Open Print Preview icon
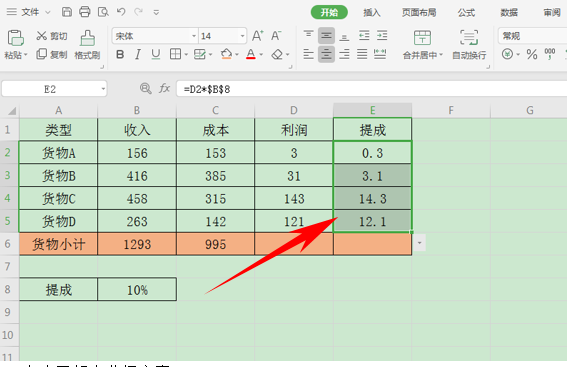Image resolution: width=570 pixels, height=367 pixels. point(103,12)
